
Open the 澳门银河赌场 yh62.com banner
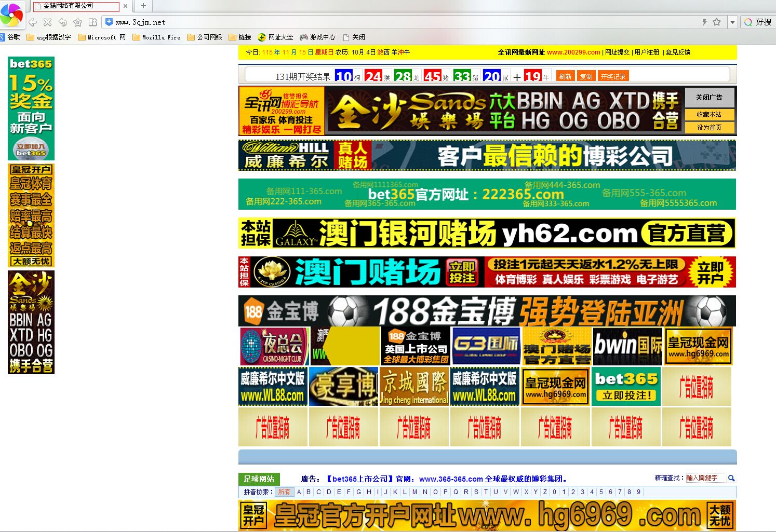(x=487, y=234)
